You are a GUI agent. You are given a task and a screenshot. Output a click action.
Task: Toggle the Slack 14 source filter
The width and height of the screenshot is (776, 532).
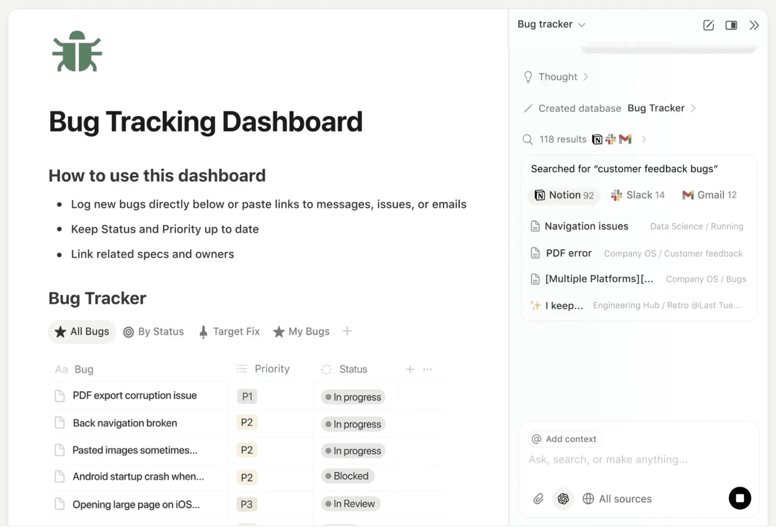(637, 195)
